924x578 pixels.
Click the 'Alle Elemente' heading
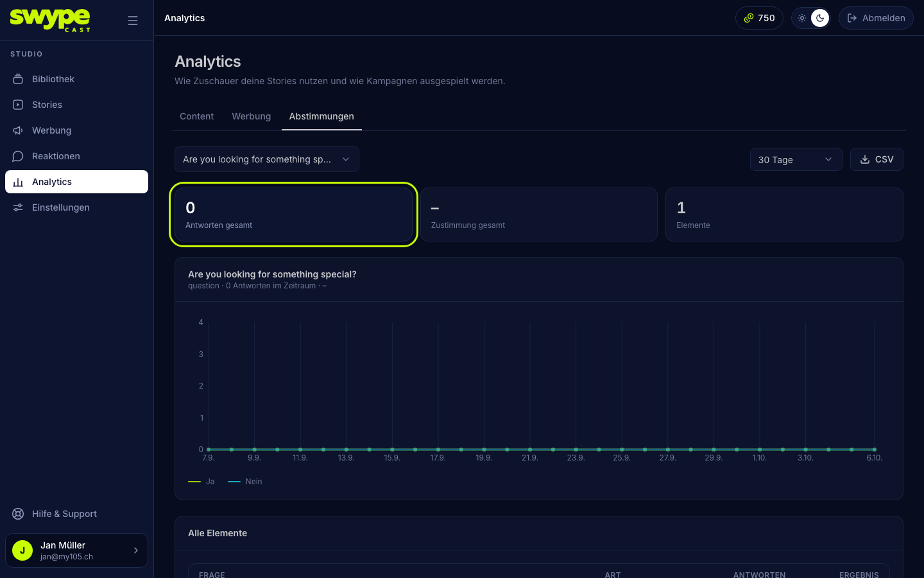(x=218, y=533)
